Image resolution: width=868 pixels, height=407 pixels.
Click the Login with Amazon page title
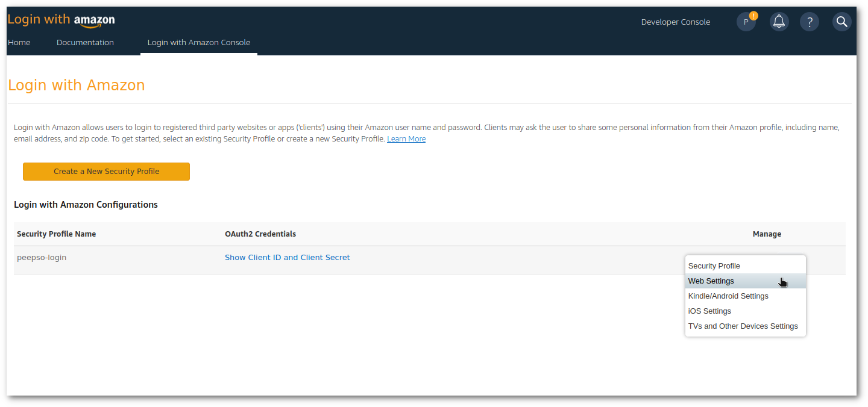[77, 85]
